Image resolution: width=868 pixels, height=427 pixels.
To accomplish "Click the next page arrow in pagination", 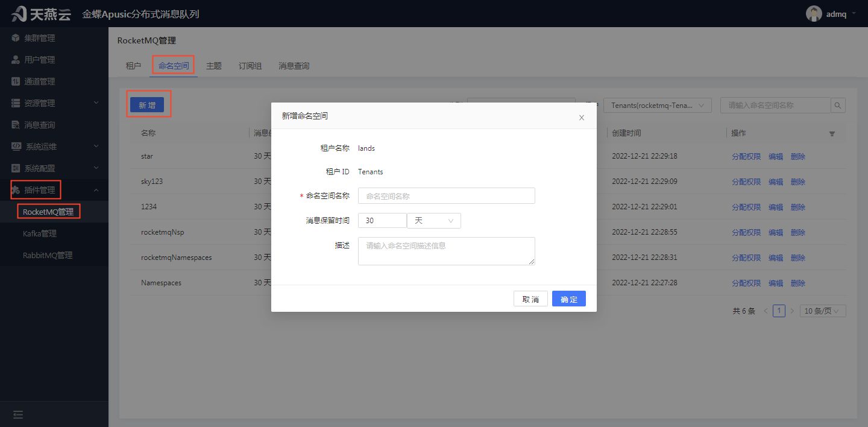I will click(x=793, y=311).
